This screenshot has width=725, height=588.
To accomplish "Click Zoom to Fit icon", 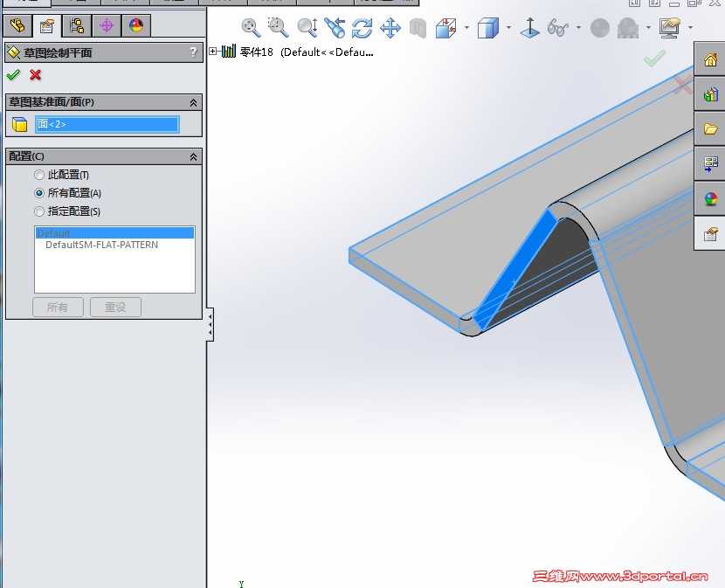I will coord(251,28).
